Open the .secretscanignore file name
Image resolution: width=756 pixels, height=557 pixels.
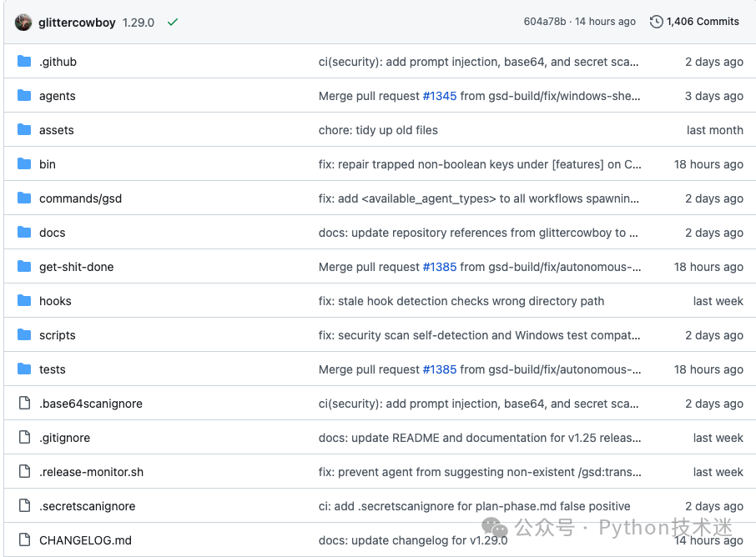point(88,506)
